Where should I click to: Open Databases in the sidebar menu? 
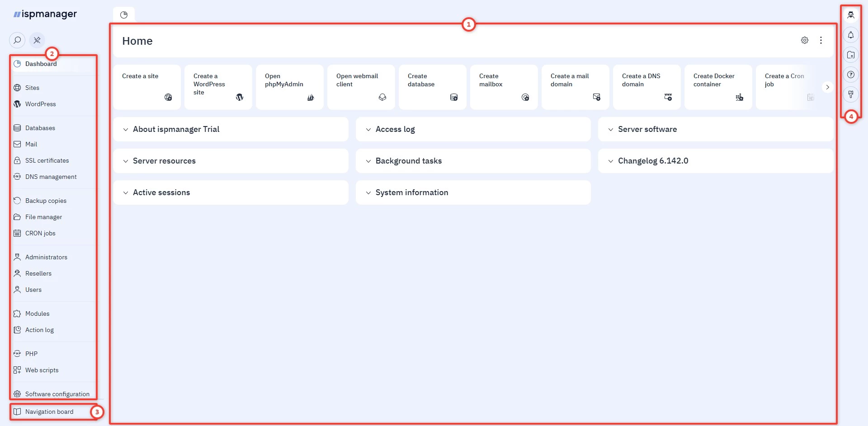[x=40, y=128]
